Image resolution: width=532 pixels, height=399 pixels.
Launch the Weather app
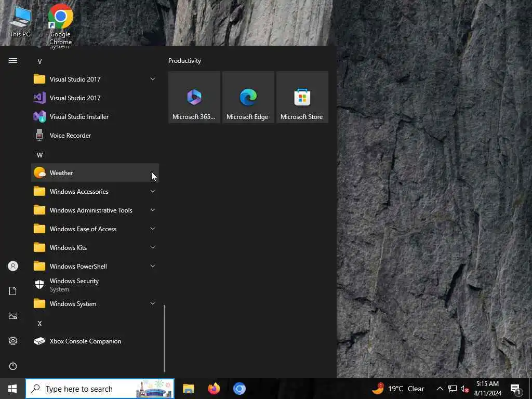click(x=95, y=172)
